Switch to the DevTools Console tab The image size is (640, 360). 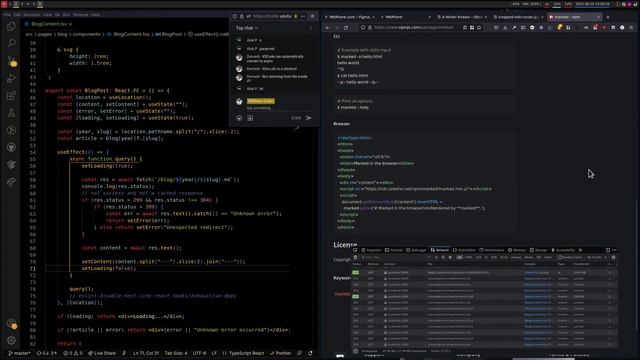click(394, 250)
